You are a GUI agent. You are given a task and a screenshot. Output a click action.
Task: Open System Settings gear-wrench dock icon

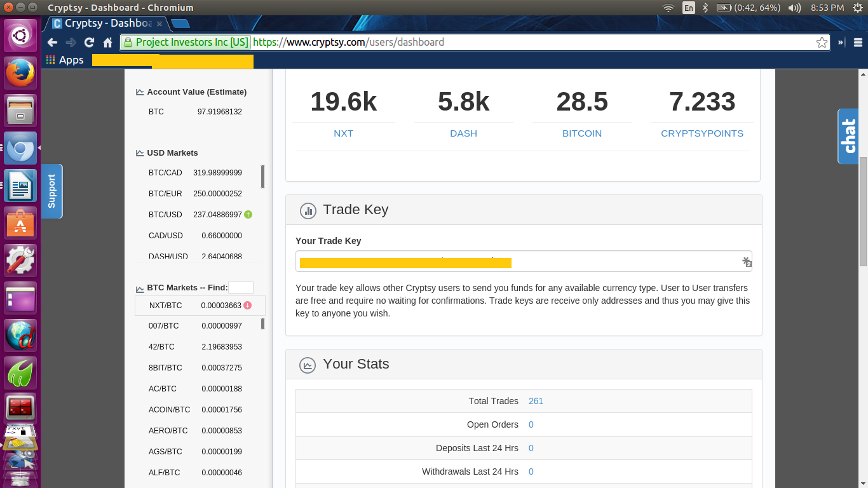click(x=21, y=261)
